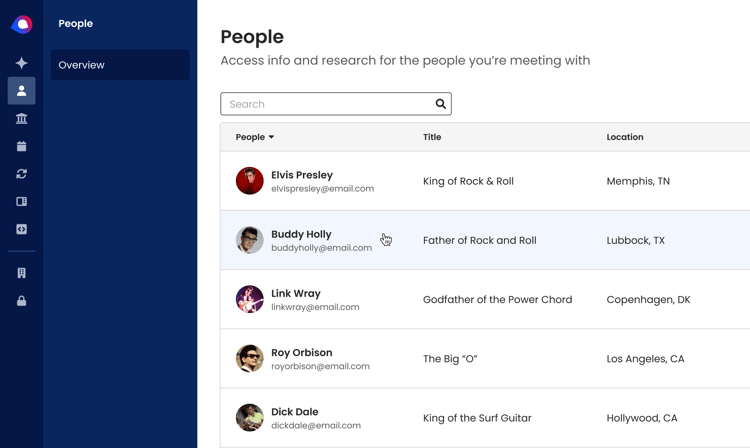Click the magnifying glass search icon
Screen dimensions: 750x448
tap(441, 104)
